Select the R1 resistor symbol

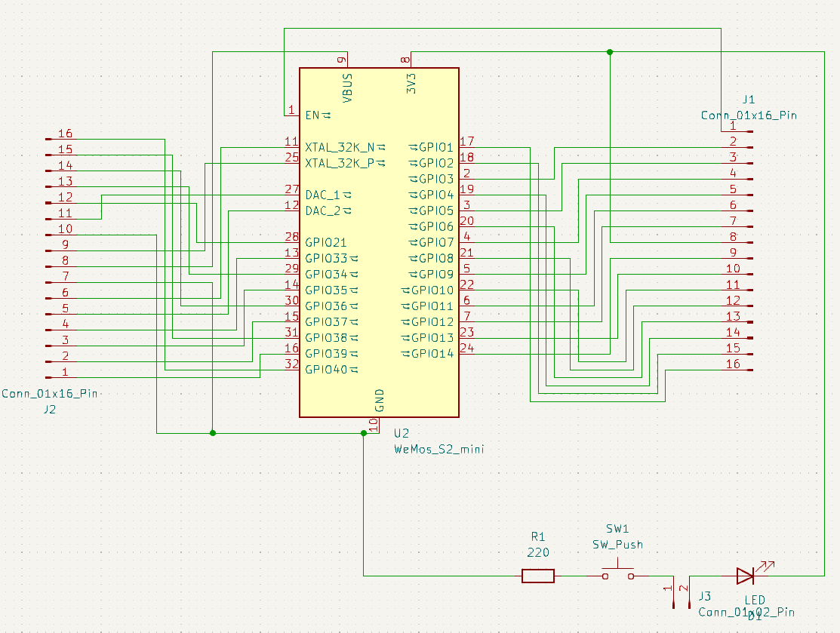[537, 576]
